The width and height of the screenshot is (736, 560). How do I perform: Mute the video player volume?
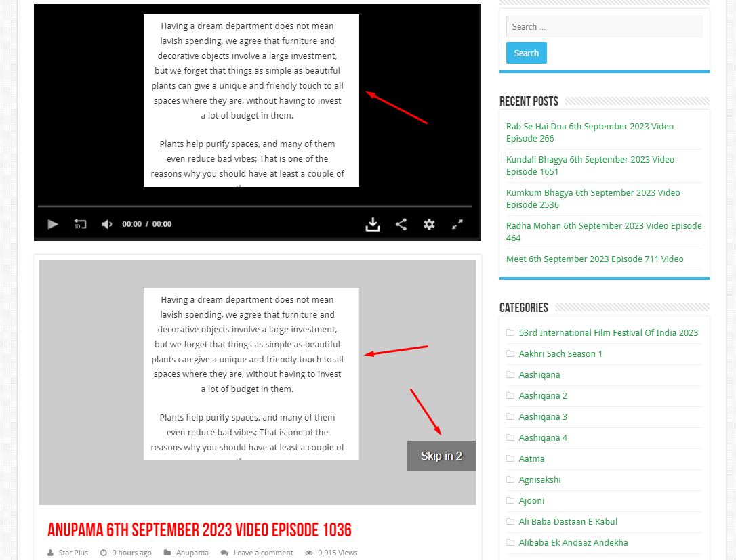coord(106,224)
